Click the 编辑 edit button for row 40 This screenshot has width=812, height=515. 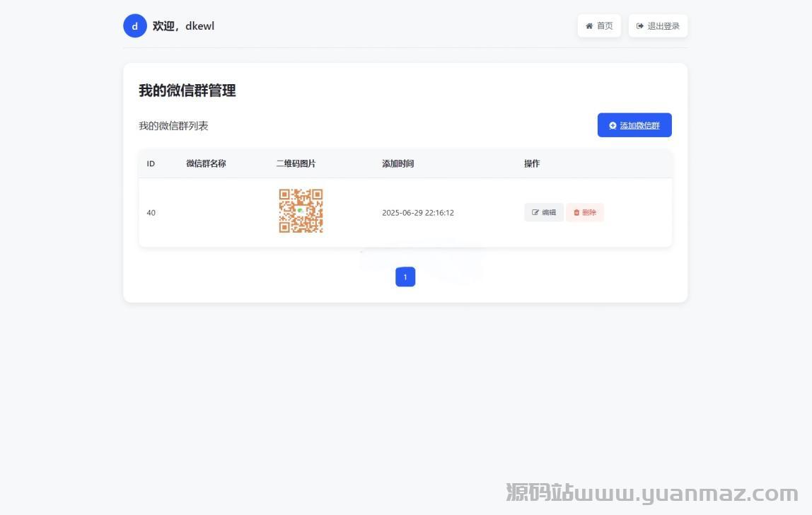point(544,212)
